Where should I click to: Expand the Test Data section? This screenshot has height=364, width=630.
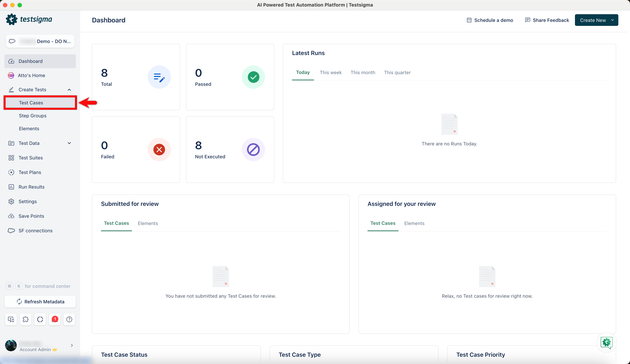click(x=69, y=143)
